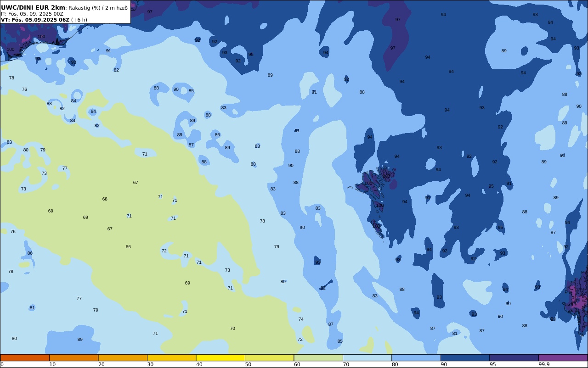Select the 20–30 amber legend swatch
This screenshot has height=368, width=588.
click(123, 357)
